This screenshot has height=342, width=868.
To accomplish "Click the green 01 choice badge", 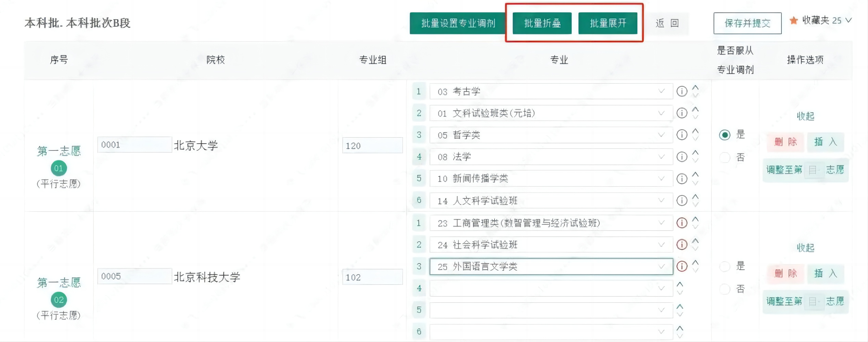I will 59,168.
